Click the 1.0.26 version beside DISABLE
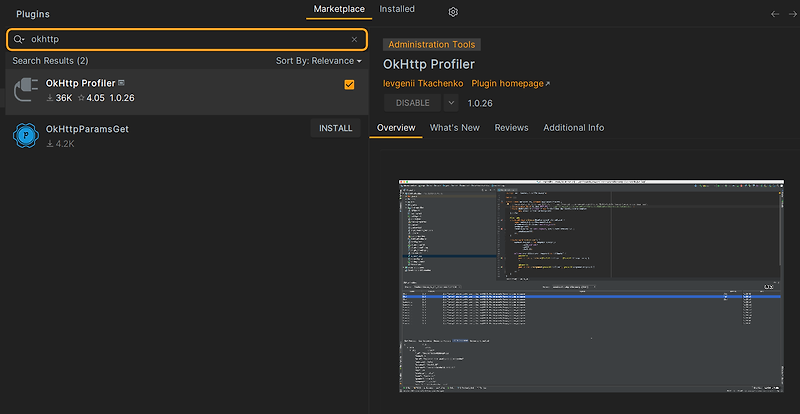This screenshot has height=414, width=800. pyautogui.click(x=480, y=104)
